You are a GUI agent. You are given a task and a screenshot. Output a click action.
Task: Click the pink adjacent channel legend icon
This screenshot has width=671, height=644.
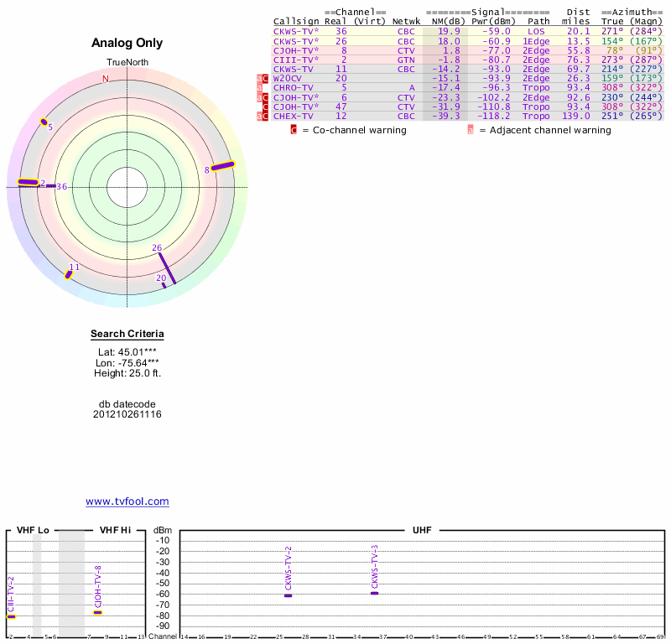pyautogui.click(x=471, y=130)
